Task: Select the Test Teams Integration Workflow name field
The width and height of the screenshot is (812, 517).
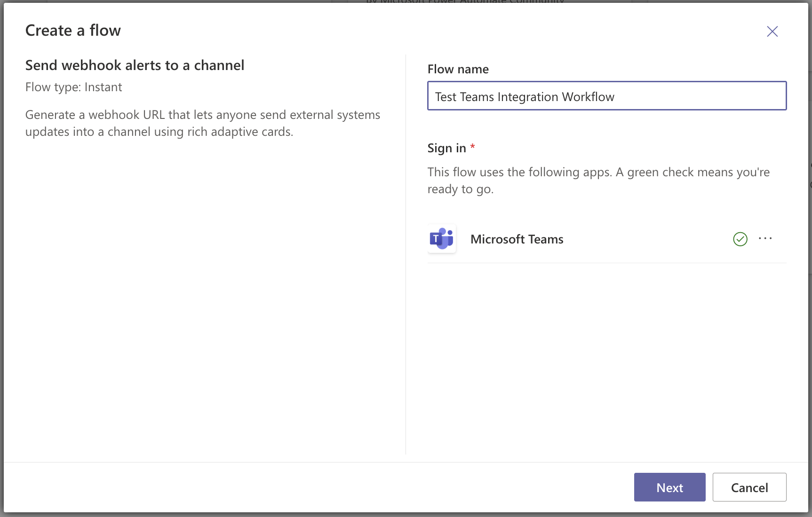Action: (606, 96)
